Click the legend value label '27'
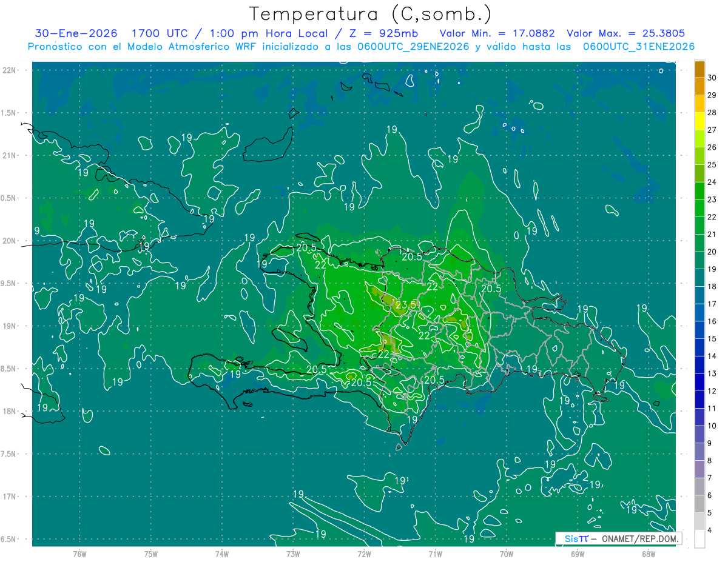This screenshot has height=562, width=728. pos(712,130)
